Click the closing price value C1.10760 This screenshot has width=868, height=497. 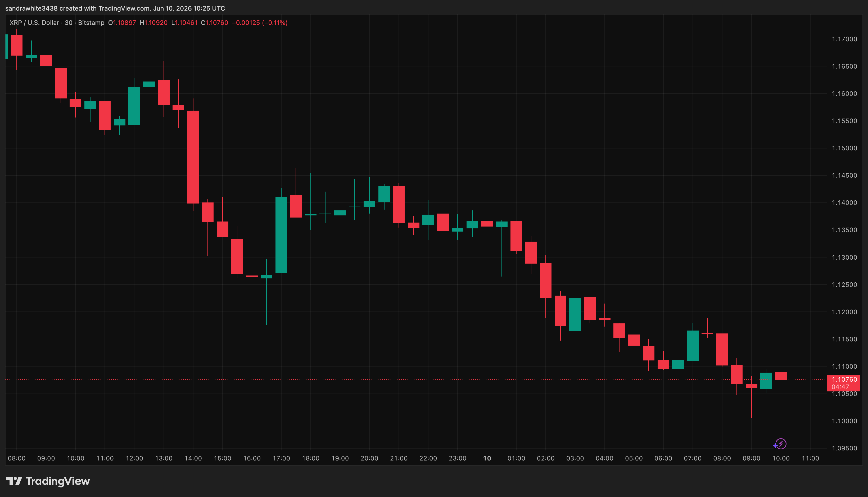(x=214, y=22)
